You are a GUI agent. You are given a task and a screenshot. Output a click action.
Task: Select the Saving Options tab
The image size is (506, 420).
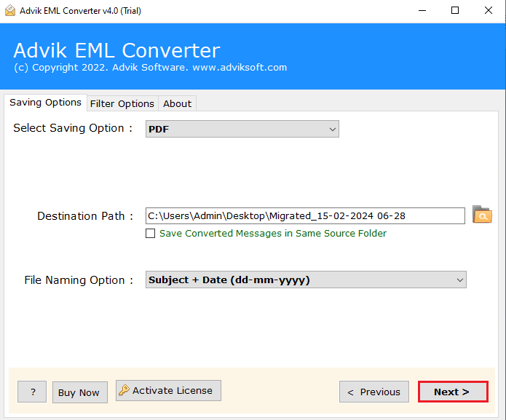pyautogui.click(x=45, y=103)
